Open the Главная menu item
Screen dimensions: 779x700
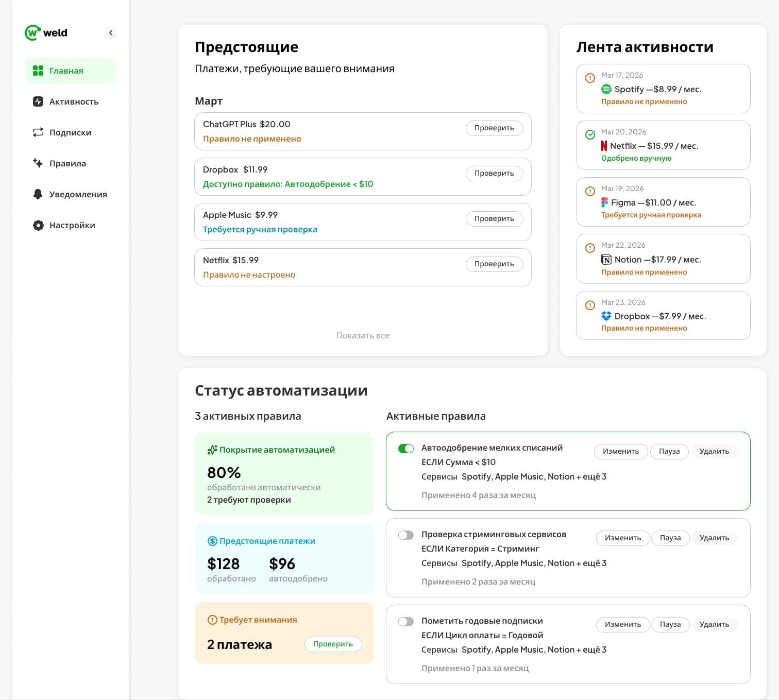pyautogui.click(x=71, y=71)
